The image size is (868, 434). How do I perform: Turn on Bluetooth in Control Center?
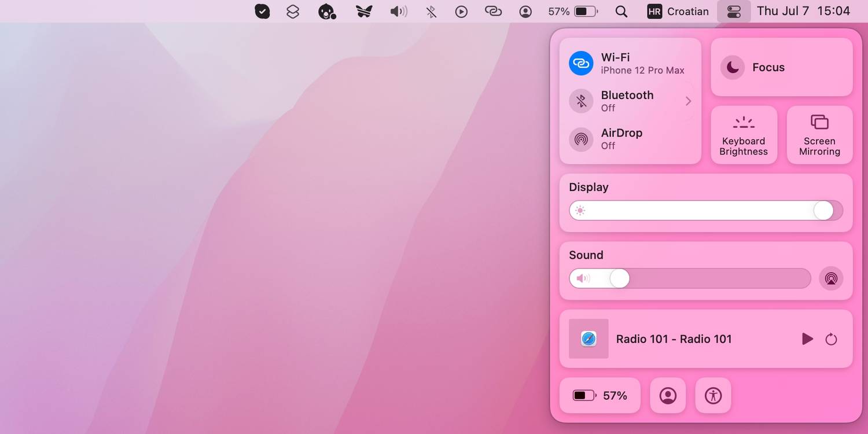pos(581,101)
